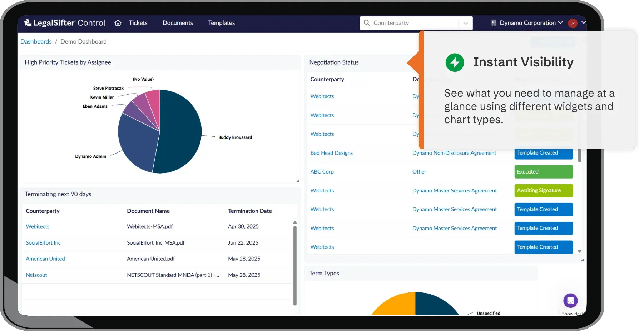Click the Dashboards breadcrumb link
Screen dimensions: 644x331
pos(36,41)
